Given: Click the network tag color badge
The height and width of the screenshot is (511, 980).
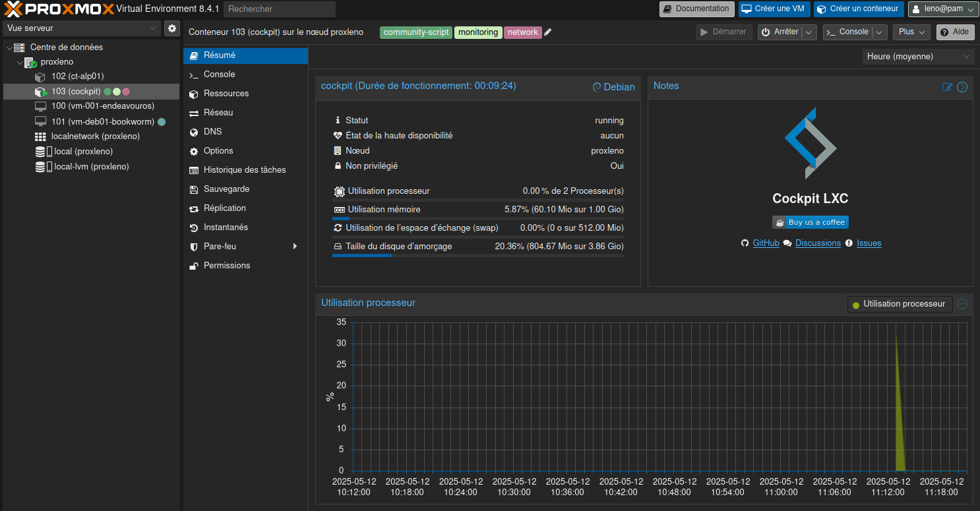Looking at the screenshot, I should (523, 32).
